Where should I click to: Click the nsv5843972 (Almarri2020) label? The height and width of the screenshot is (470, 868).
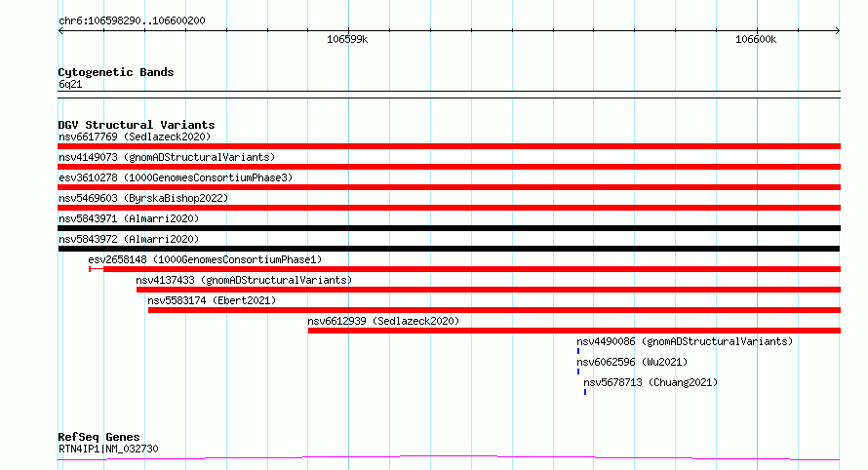tap(129, 239)
